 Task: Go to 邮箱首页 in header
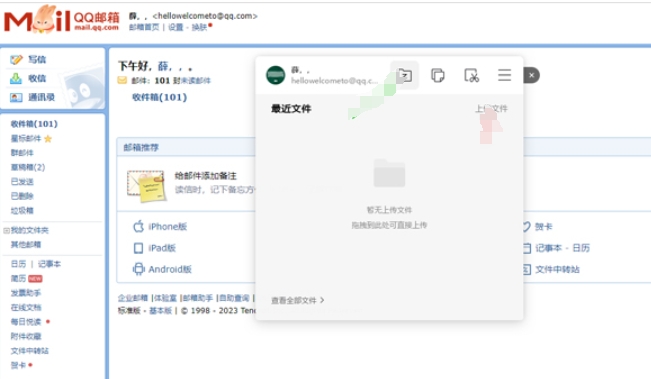(x=144, y=27)
